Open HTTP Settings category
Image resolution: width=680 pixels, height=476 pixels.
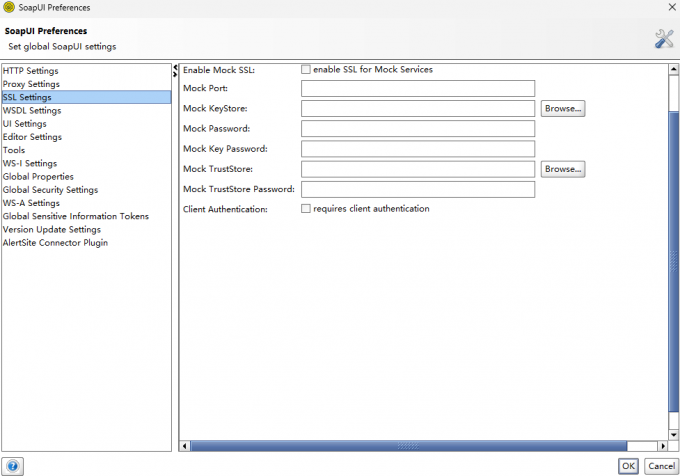86,71
